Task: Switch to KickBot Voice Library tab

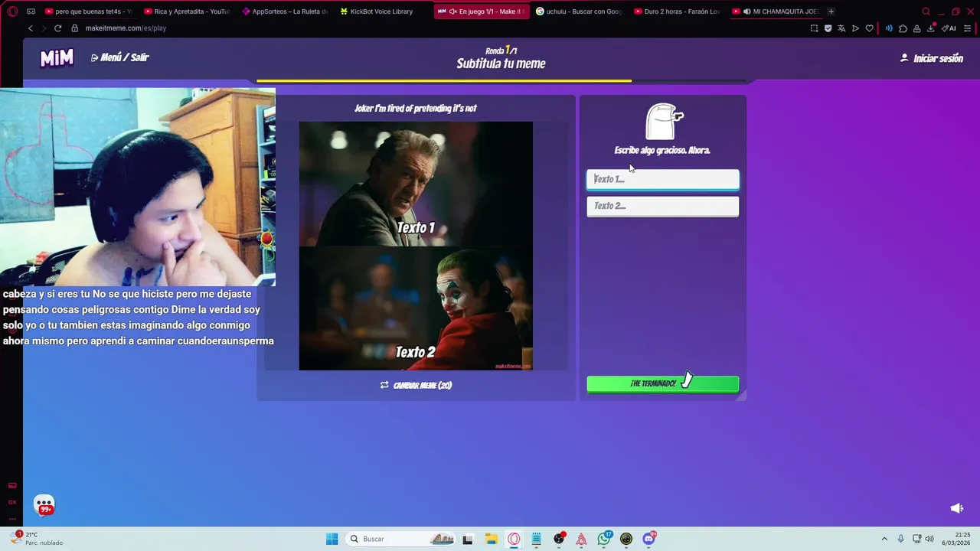Action: tap(381, 11)
